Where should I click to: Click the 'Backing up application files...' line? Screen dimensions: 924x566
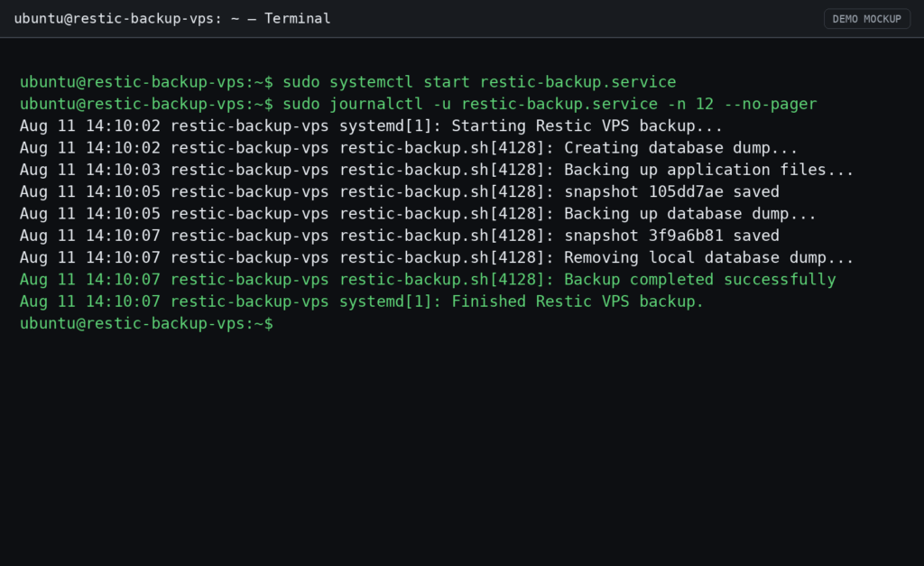pos(437,170)
